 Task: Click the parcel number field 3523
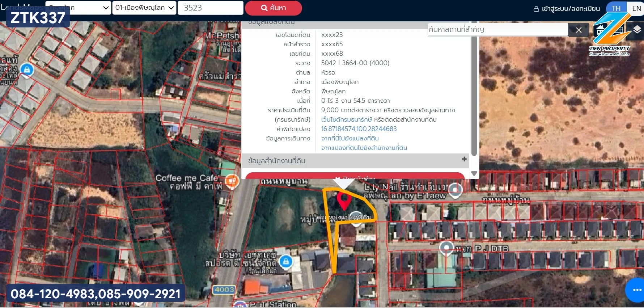[210, 8]
